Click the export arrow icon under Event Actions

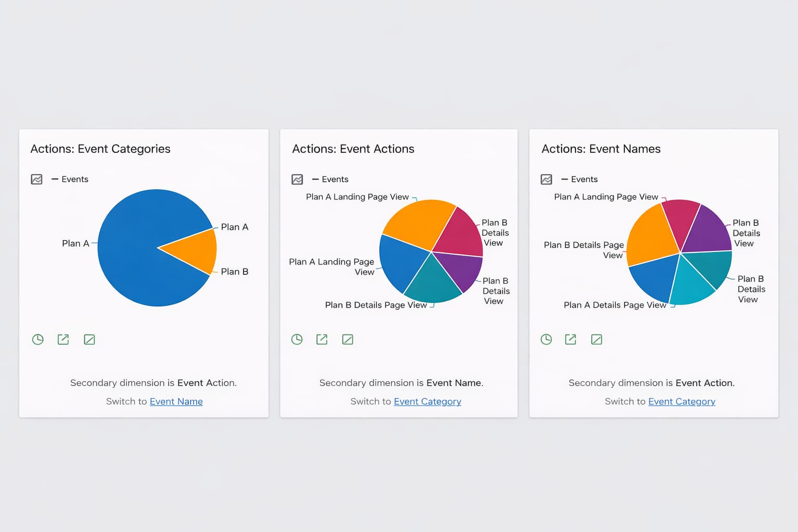point(322,340)
